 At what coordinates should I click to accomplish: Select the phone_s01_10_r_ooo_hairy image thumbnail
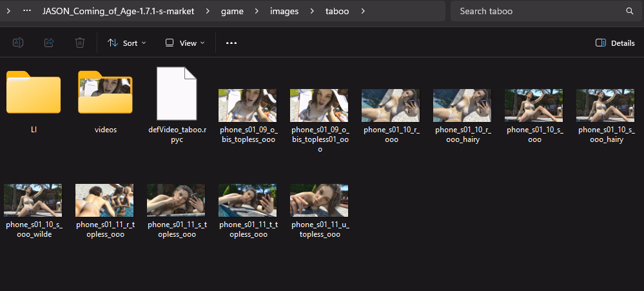(x=462, y=105)
